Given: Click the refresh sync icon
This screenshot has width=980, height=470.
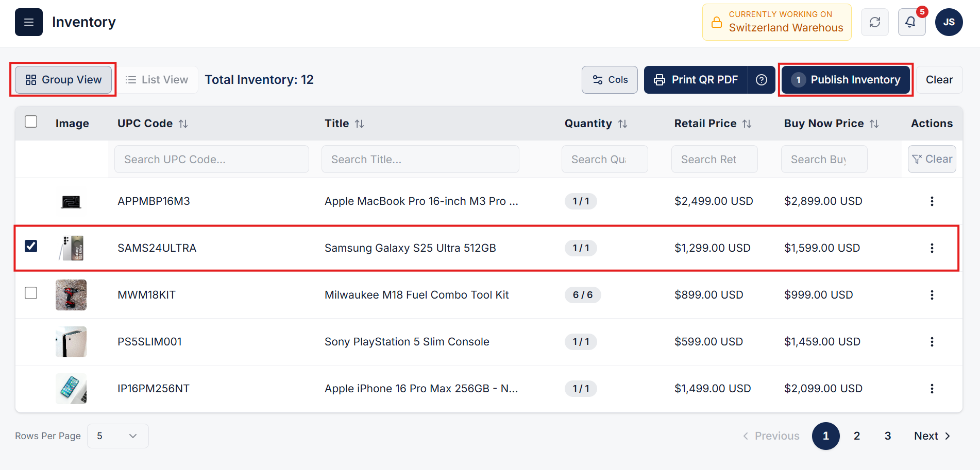Looking at the screenshot, I should [875, 22].
